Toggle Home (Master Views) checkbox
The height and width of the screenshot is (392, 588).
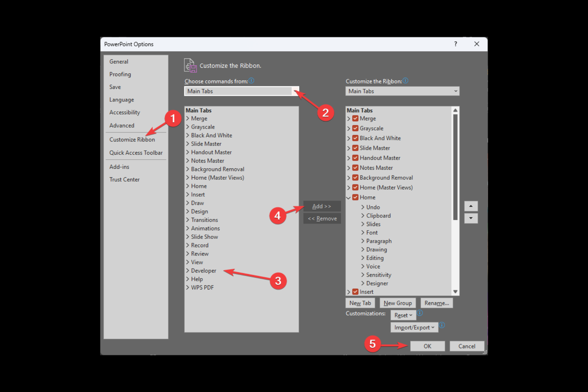pyautogui.click(x=355, y=187)
